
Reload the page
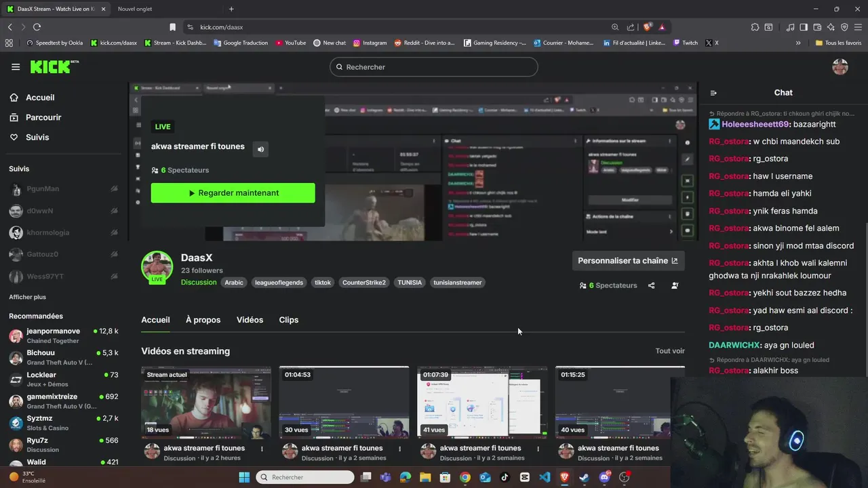click(x=37, y=27)
